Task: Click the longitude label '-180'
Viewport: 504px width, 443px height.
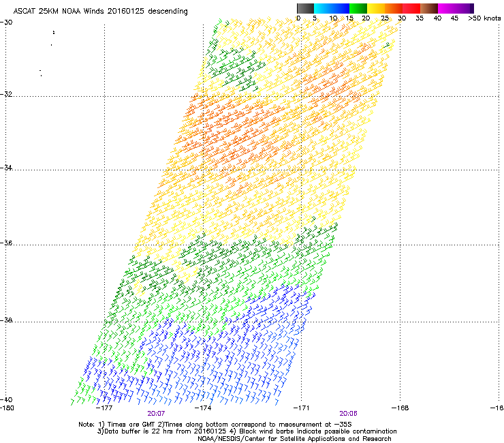Action: click(7, 408)
